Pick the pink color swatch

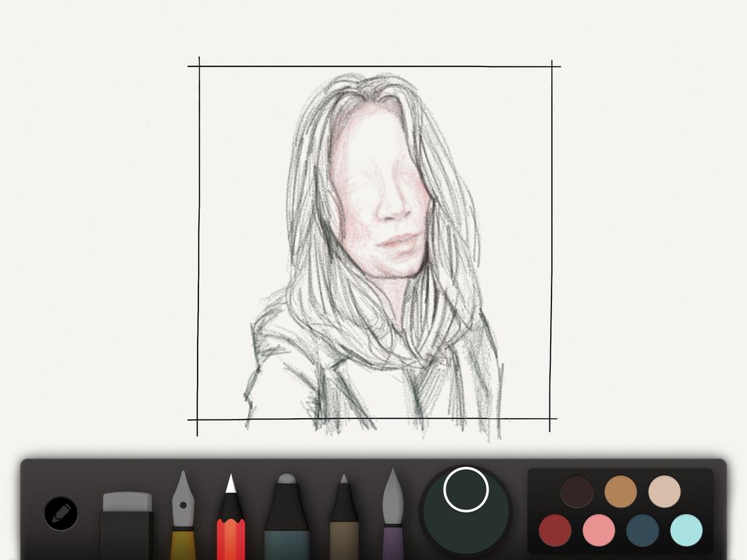pos(598,529)
